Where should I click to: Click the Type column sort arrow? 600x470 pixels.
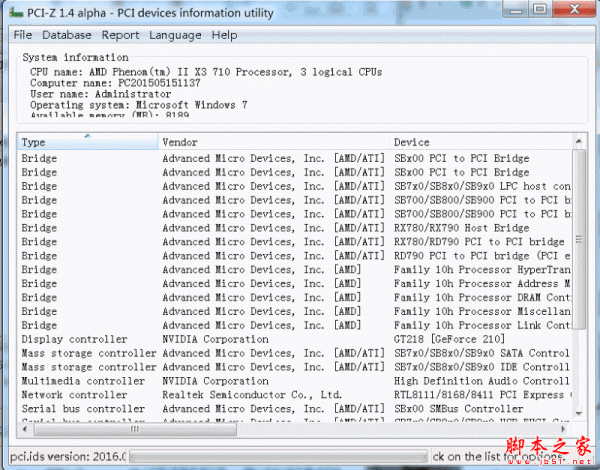[x=88, y=135]
